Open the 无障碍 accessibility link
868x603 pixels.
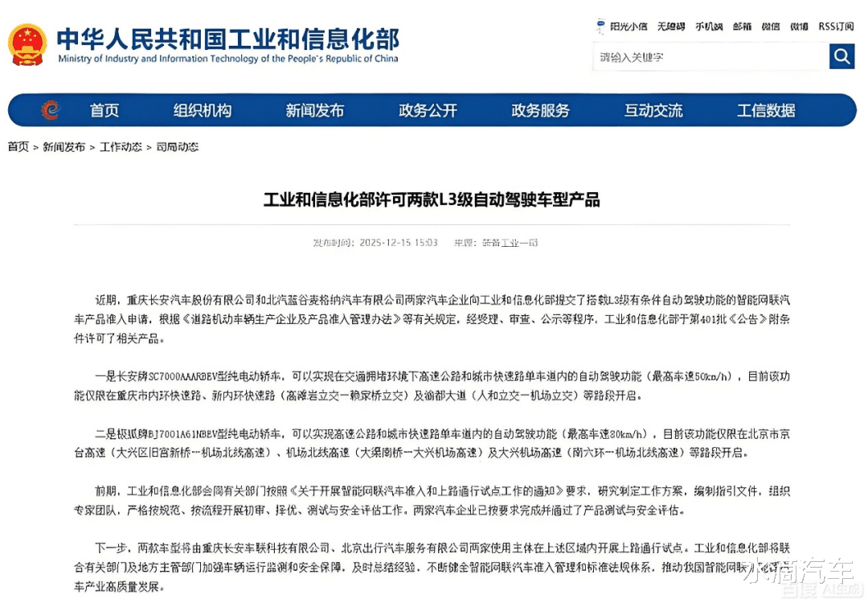click(671, 26)
